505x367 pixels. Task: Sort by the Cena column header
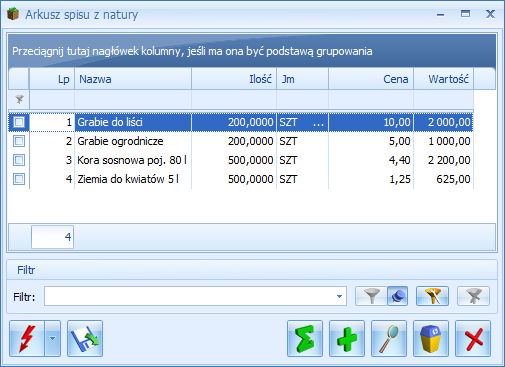click(x=371, y=79)
